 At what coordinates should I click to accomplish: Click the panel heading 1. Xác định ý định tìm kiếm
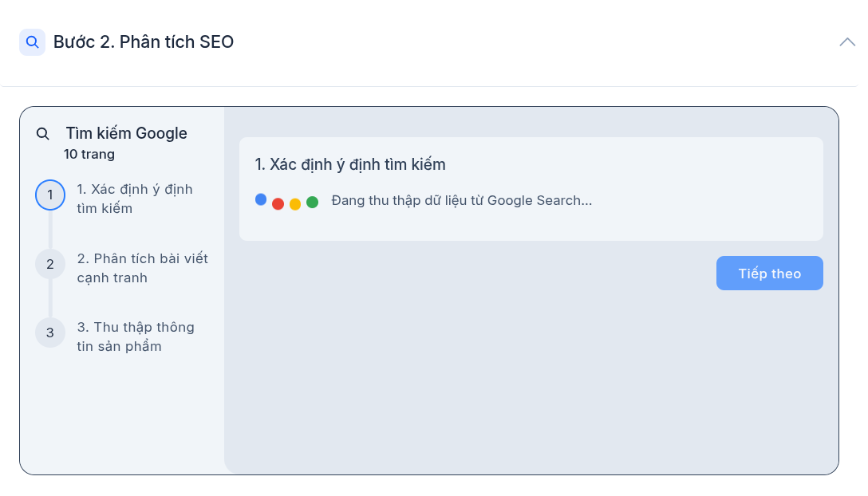click(350, 164)
